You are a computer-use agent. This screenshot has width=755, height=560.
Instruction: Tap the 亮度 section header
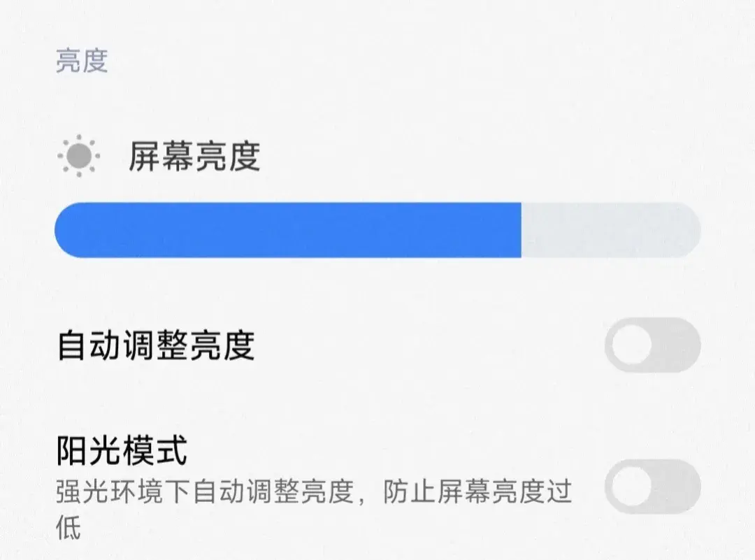(82, 62)
